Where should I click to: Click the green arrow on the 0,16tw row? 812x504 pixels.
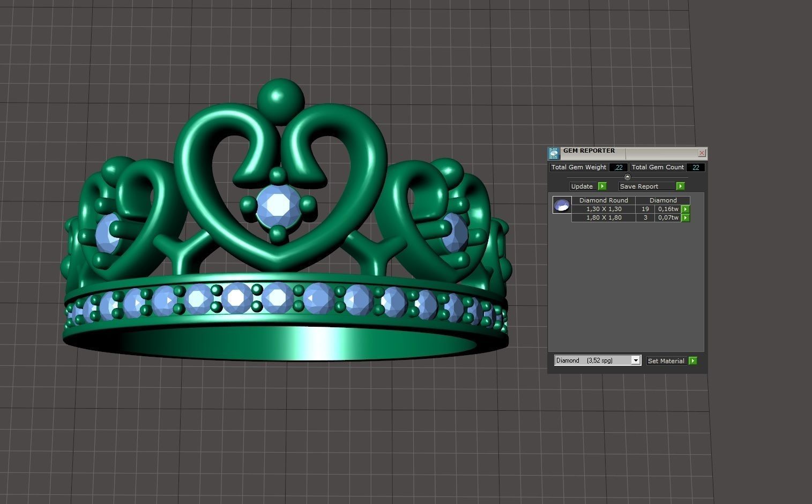(686, 209)
